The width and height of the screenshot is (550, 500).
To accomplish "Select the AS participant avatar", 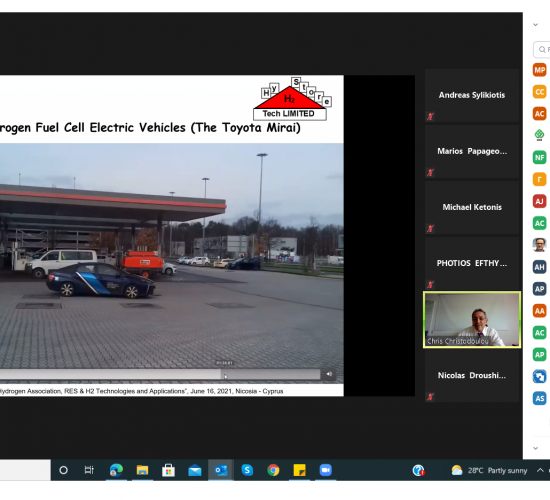I will pyautogui.click(x=539, y=398).
